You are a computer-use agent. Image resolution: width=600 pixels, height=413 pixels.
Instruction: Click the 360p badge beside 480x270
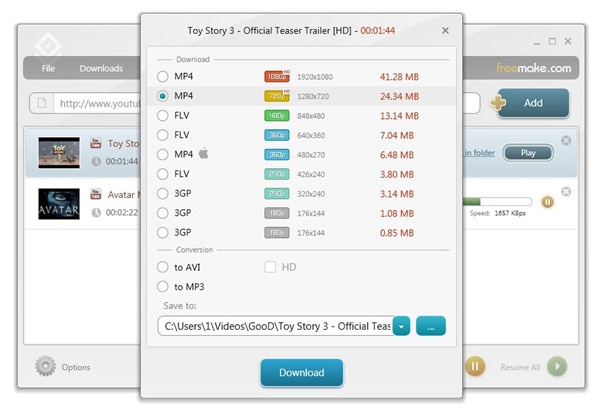pyautogui.click(x=277, y=155)
